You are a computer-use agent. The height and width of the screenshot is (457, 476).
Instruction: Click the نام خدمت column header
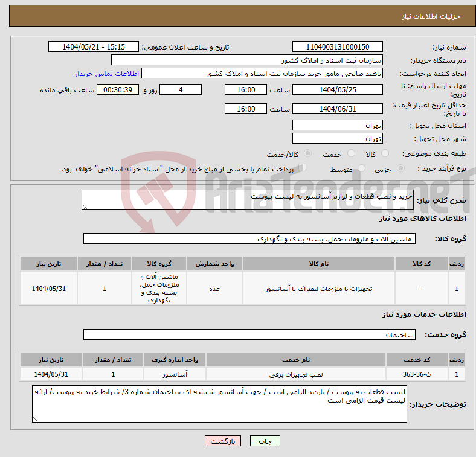click(x=296, y=360)
